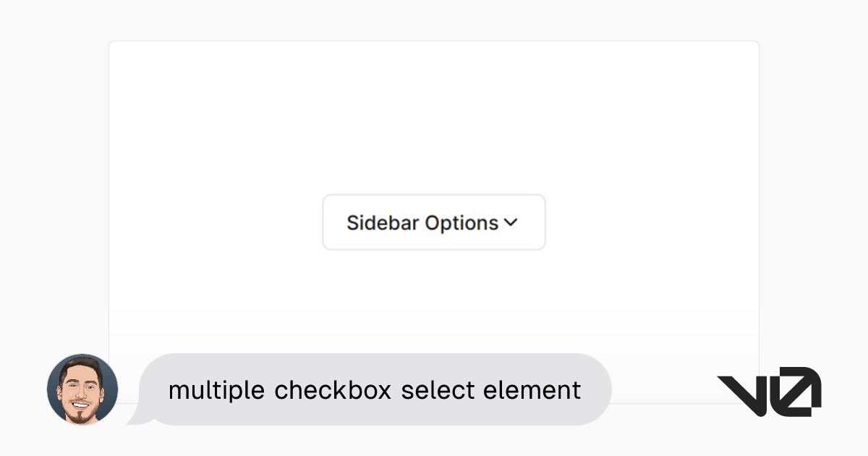Click the circular profile picture

pos(82,389)
